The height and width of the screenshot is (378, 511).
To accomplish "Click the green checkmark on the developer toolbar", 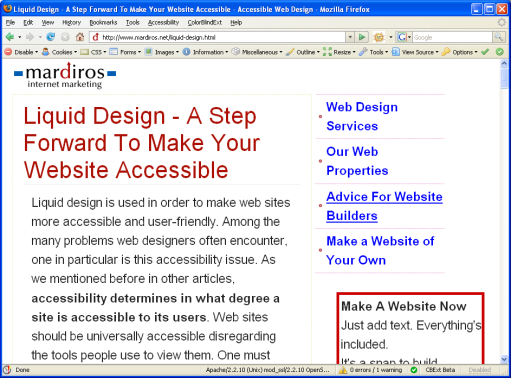I will click(485, 52).
